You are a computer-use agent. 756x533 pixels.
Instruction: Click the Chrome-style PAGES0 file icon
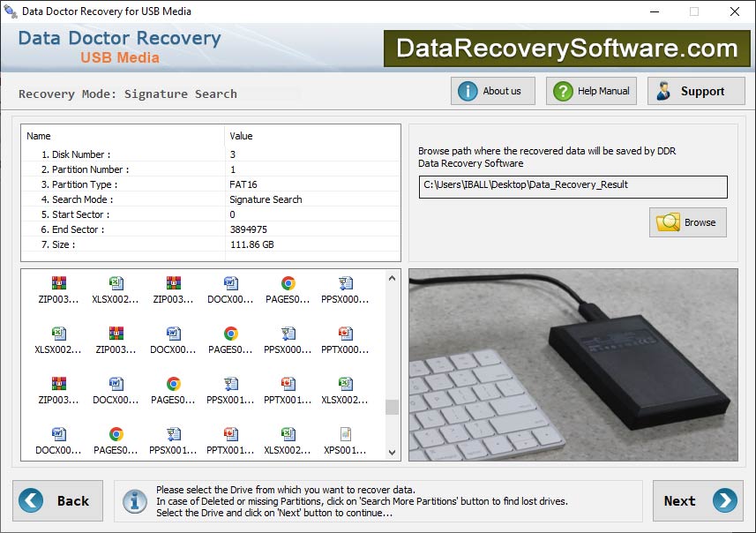coord(287,287)
